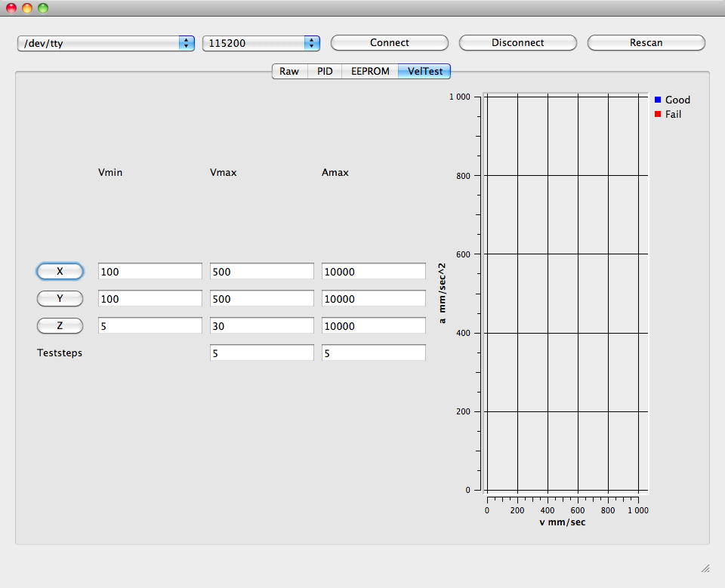Image resolution: width=725 pixels, height=588 pixels.
Task: Rescan for serial ports
Action: [646, 43]
